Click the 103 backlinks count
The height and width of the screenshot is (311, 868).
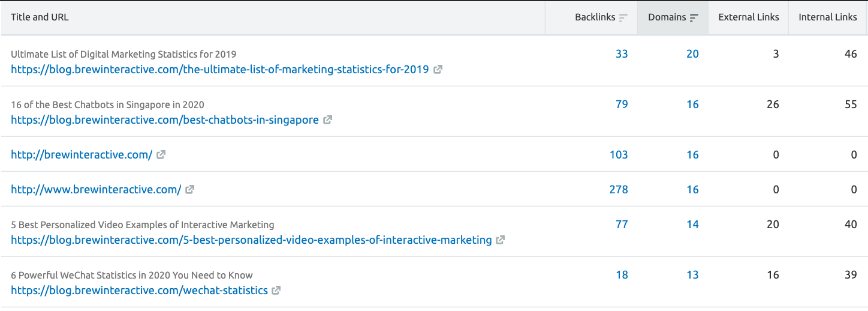coord(618,155)
